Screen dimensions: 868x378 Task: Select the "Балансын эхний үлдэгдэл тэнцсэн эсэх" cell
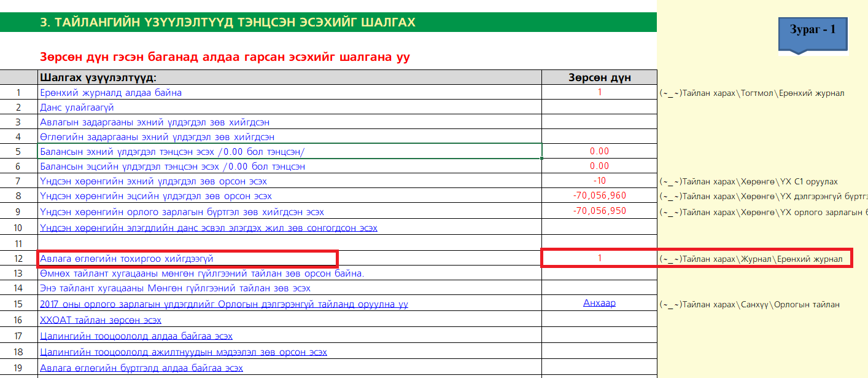coord(172,151)
